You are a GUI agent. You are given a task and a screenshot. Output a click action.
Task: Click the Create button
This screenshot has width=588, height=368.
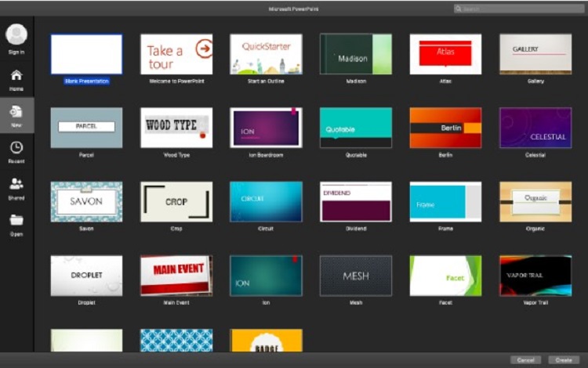(564, 360)
